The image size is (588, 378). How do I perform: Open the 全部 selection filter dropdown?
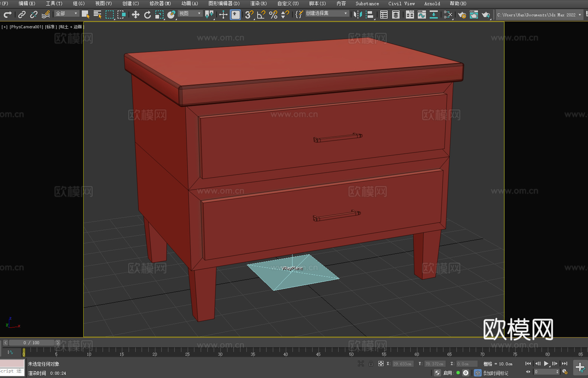click(67, 13)
